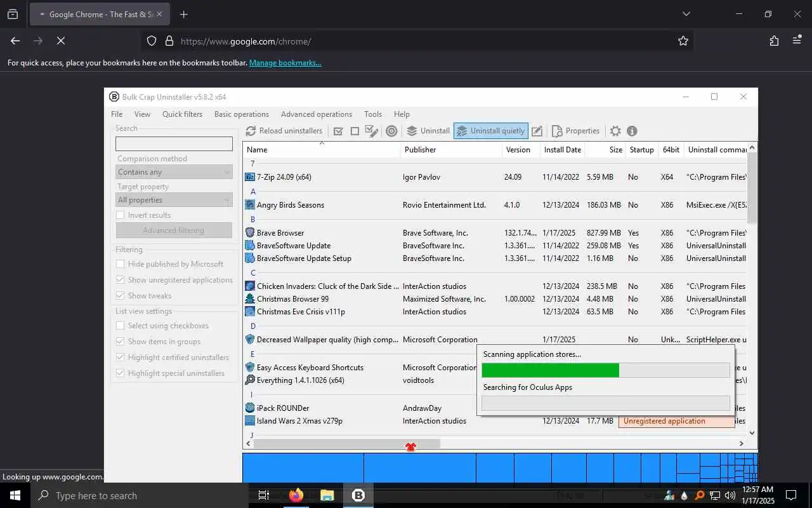This screenshot has height=508, width=812.
Task: Open Basic operations menu
Action: (242, 114)
